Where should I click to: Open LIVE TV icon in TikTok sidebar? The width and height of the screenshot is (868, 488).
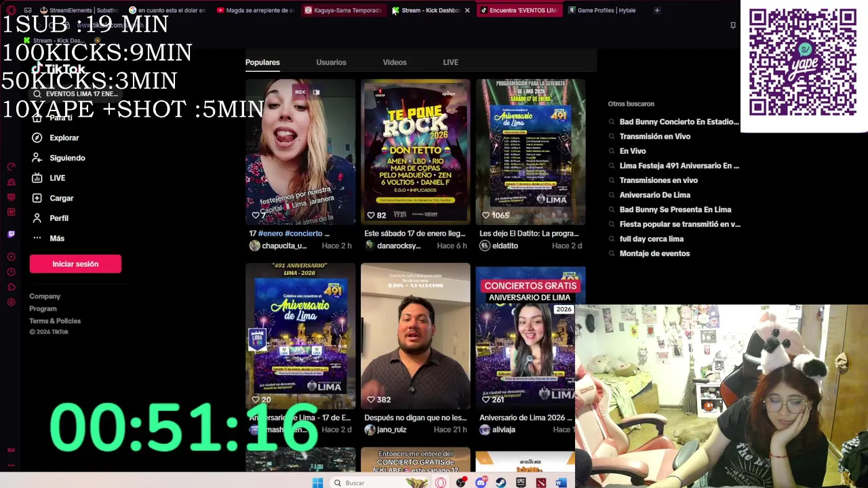click(37, 178)
